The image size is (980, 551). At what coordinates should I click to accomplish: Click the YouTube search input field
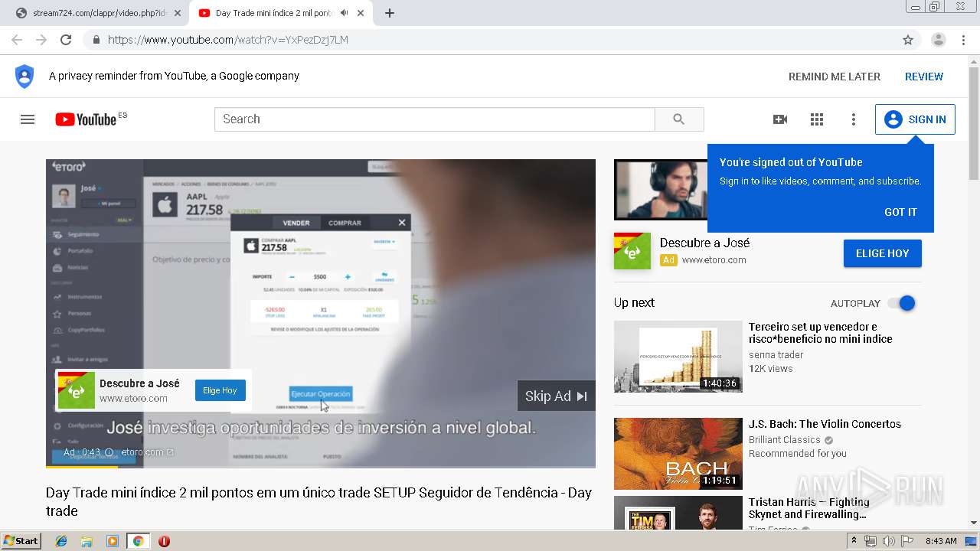(x=435, y=119)
